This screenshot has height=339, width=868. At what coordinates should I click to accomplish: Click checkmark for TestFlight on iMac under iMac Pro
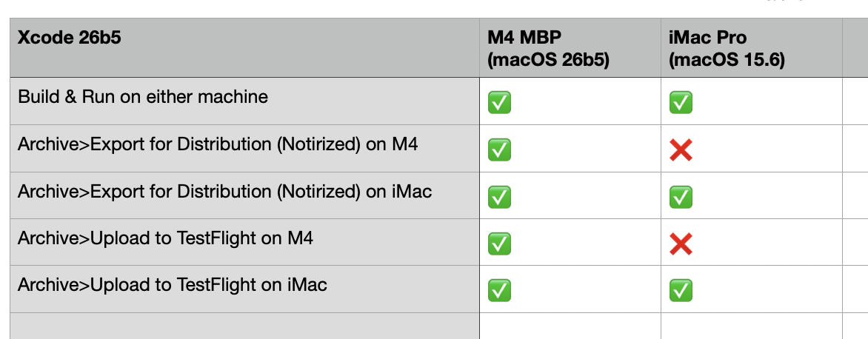[681, 291]
